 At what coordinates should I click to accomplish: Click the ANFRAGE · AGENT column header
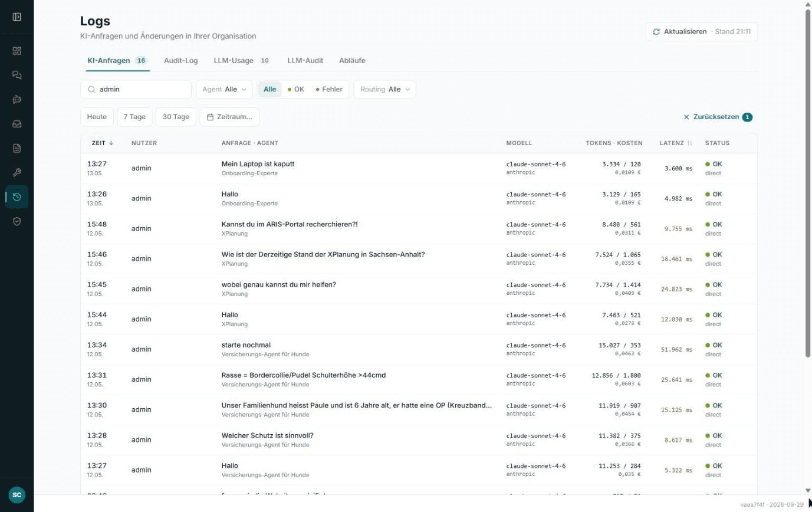tap(249, 143)
